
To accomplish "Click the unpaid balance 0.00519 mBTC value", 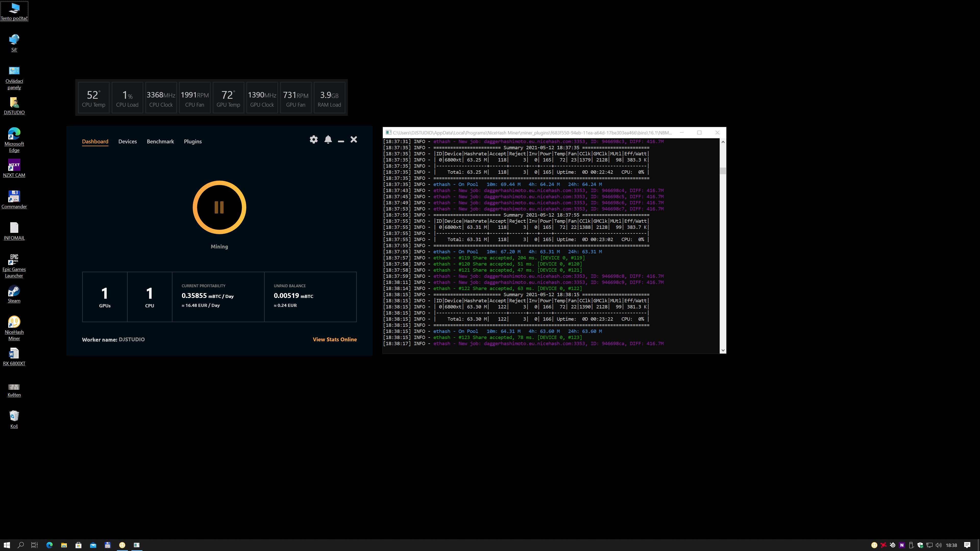I will pyautogui.click(x=293, y=296).
